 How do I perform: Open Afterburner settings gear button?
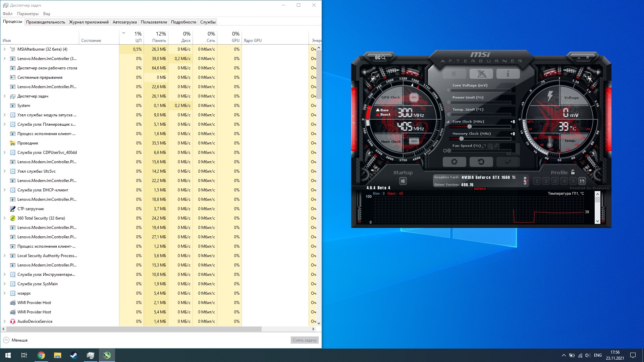tap(454, 162)
